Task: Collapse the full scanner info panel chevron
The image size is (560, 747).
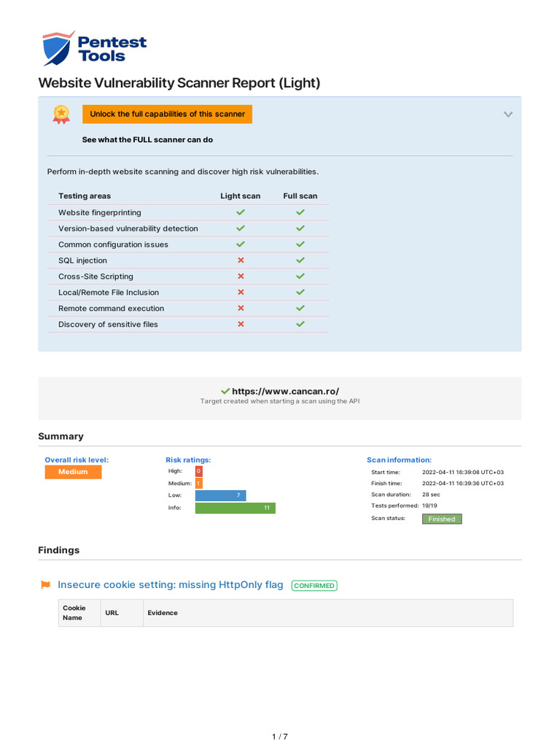Action: click(x=508, y=115)
